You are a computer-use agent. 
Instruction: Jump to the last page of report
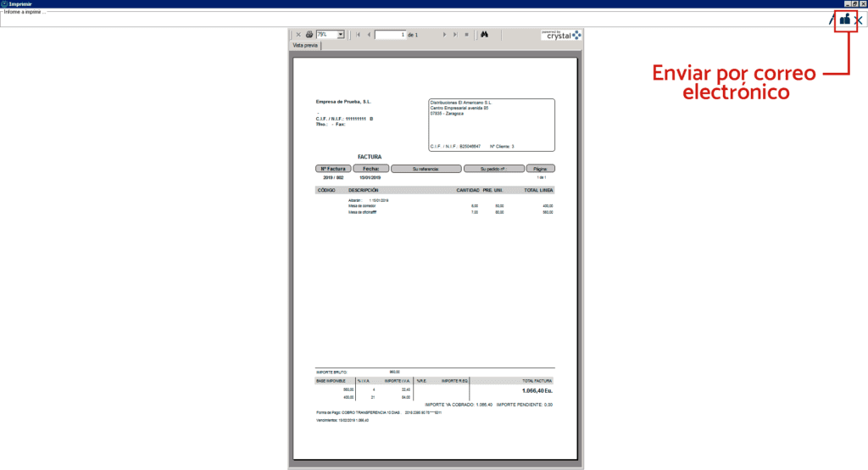tap(455, 35)
